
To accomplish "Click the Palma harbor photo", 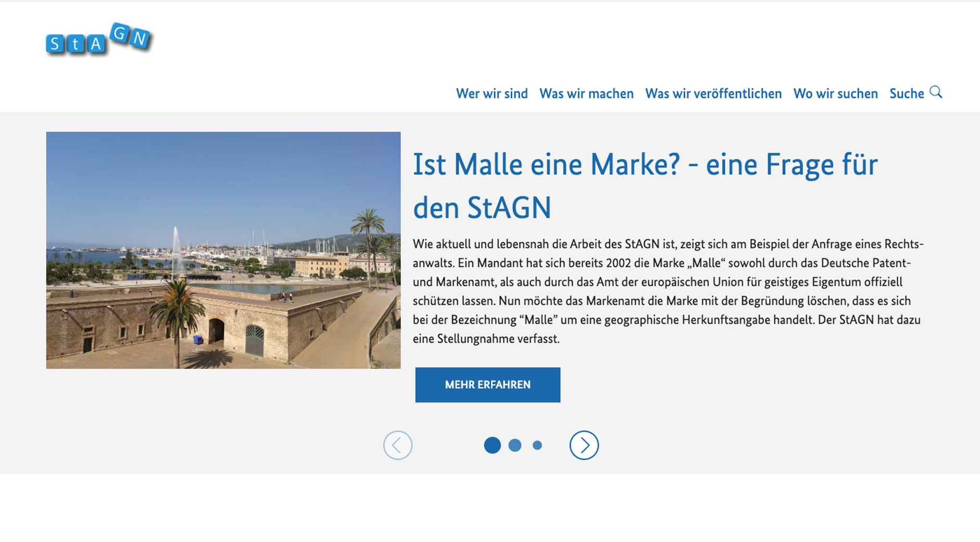I will 223,250.
